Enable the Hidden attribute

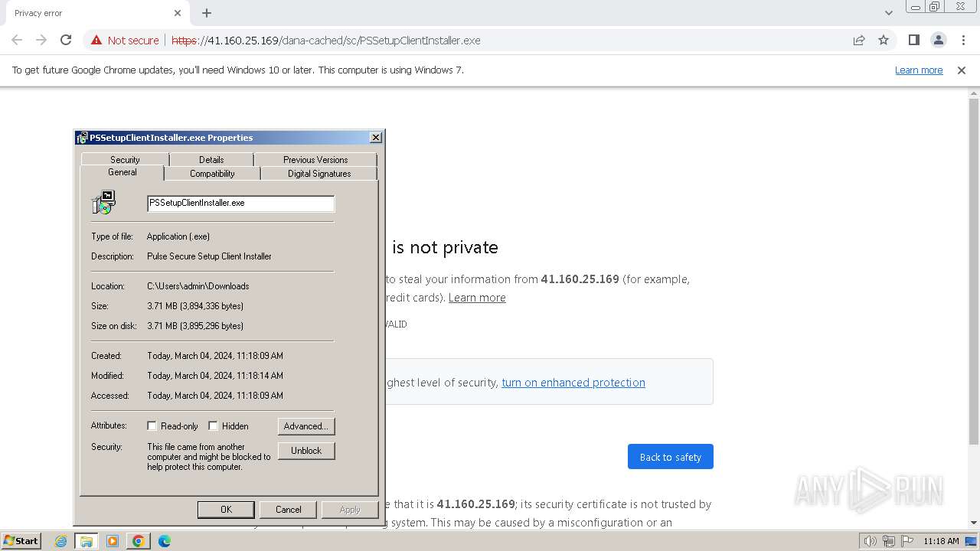click(213, 426)
